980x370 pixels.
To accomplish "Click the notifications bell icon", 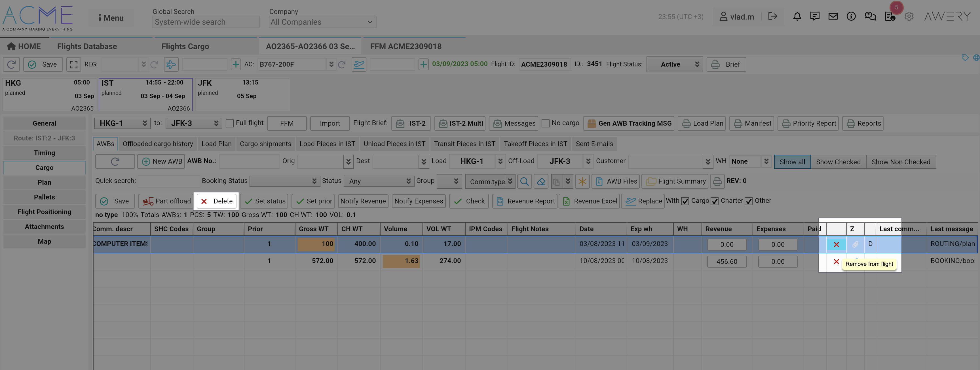I will [797, 16].
